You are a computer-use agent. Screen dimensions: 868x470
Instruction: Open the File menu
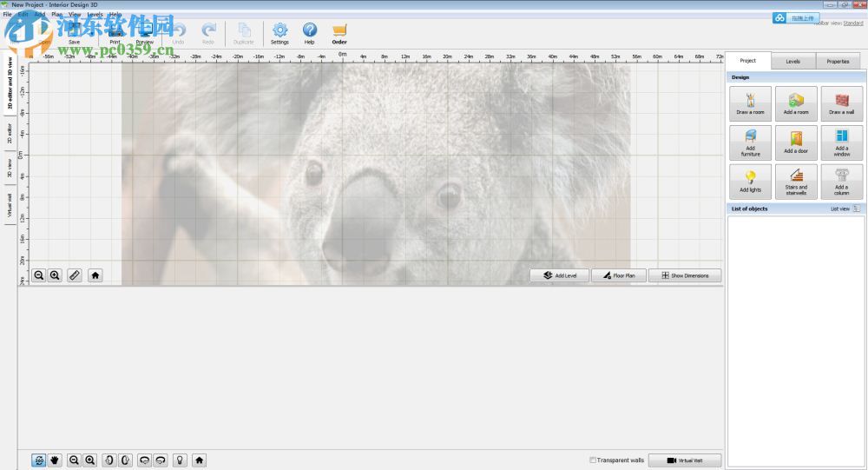(7, 15)
